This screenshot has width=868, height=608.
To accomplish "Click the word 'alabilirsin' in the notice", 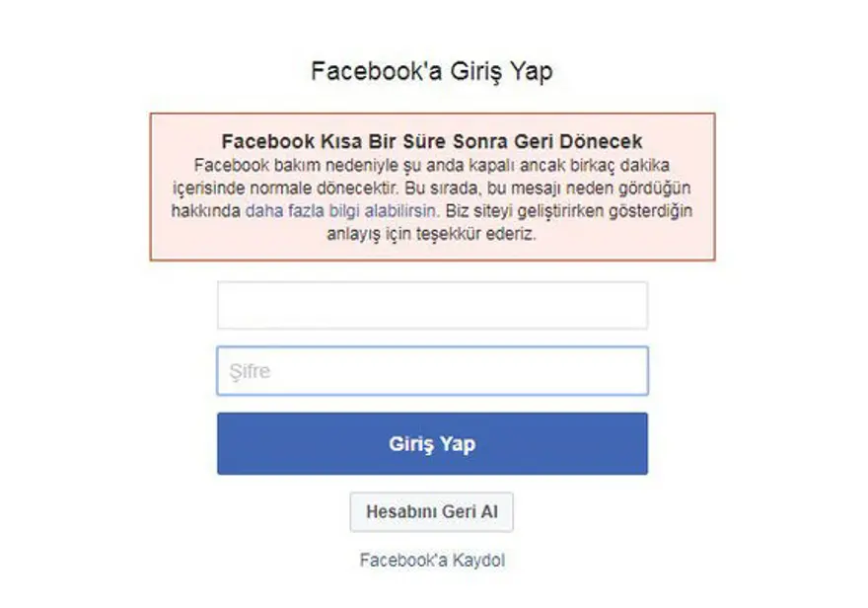I will tap(400, 211).
